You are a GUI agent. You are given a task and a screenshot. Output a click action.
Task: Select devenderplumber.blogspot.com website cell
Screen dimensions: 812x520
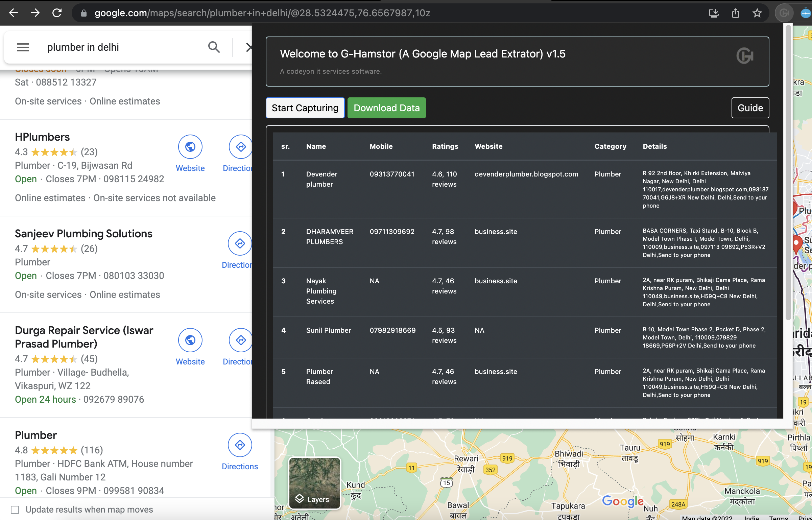coord(526,174)
